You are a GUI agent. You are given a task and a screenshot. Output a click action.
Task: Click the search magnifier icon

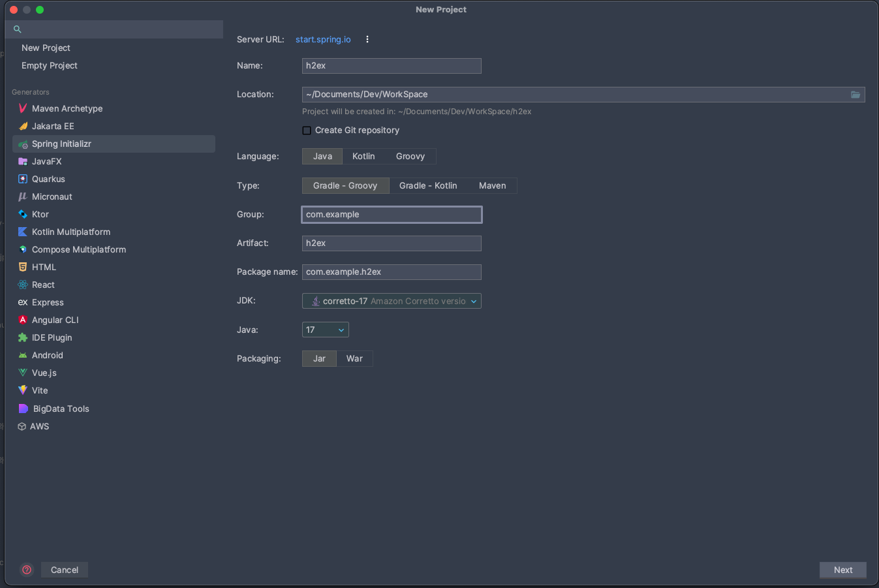click(18, 29)
